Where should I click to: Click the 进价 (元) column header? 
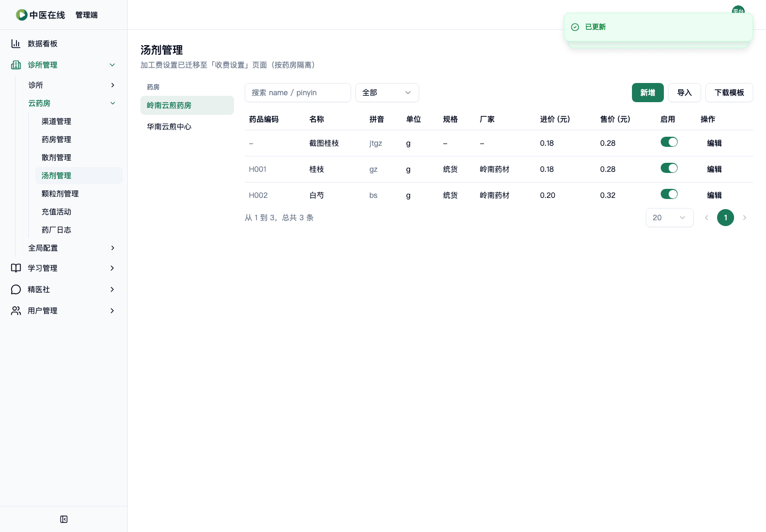tap(555, 119)
